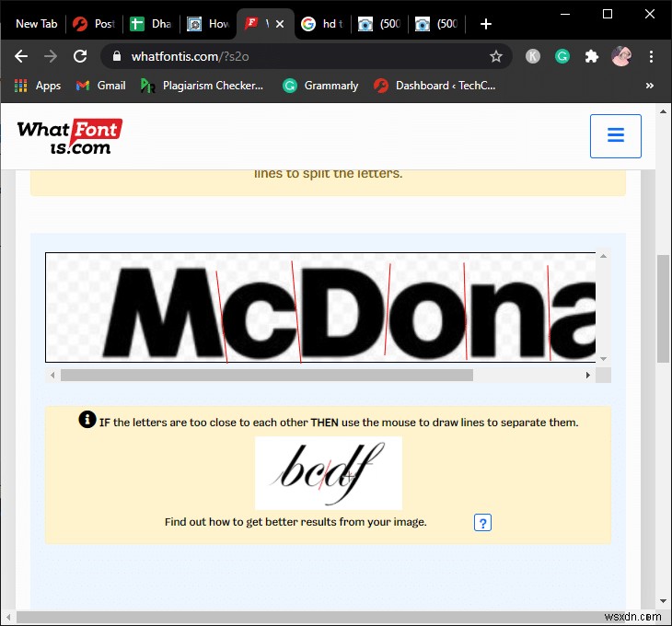Screen dimensions: 672x626
Task: Switch to the Google 'hd t' tab
Action: pos(322,24)
